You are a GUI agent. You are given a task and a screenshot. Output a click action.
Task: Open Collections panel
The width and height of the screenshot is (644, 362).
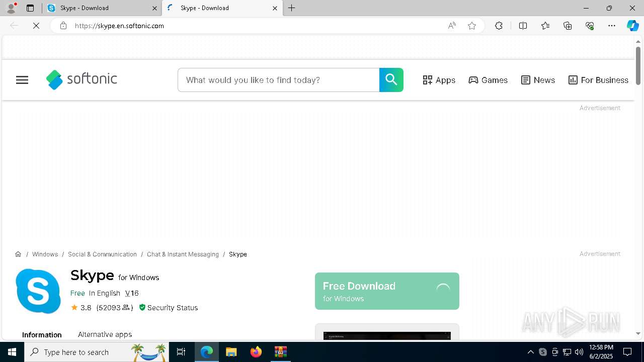pos(568,26)
